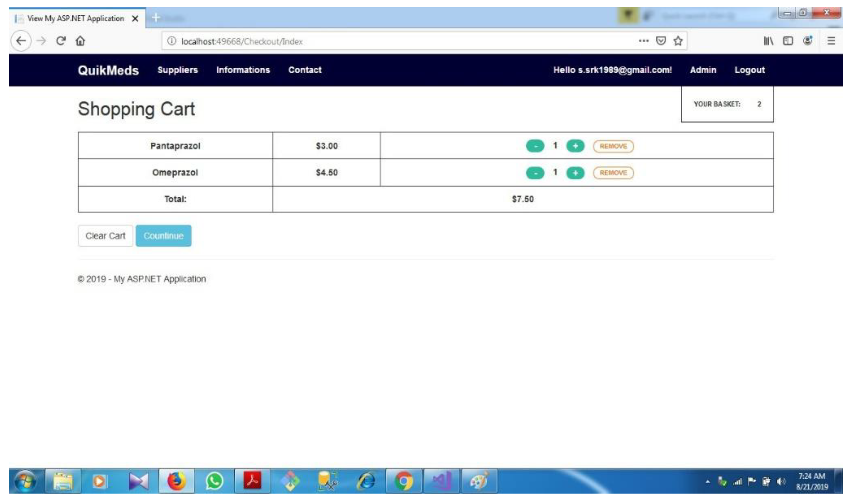Launch WhatsApp from the taskbar
Screen dimensions: 854x504
[215, 480]
